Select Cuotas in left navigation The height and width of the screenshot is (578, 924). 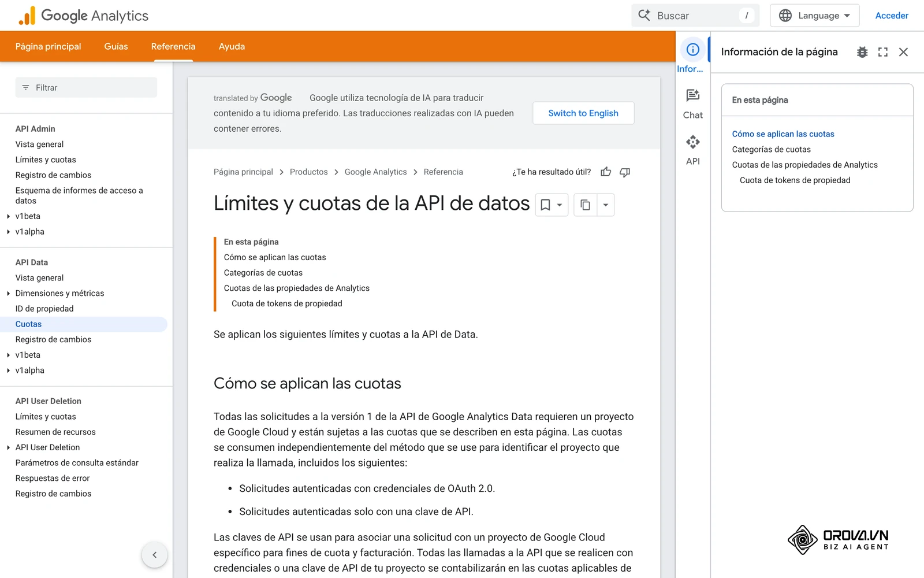pyautogui.click(x=84, y=324)
